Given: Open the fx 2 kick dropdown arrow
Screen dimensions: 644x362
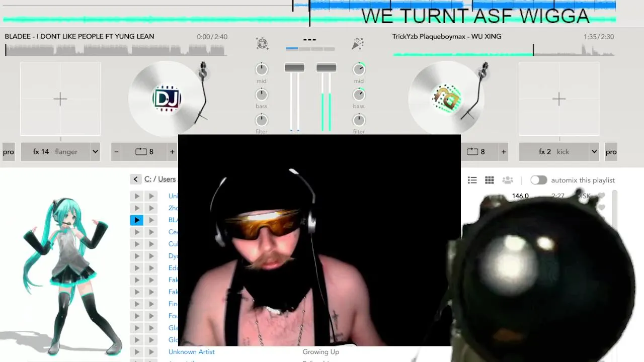Looking at the screenshot, I should tap(594, 151).
